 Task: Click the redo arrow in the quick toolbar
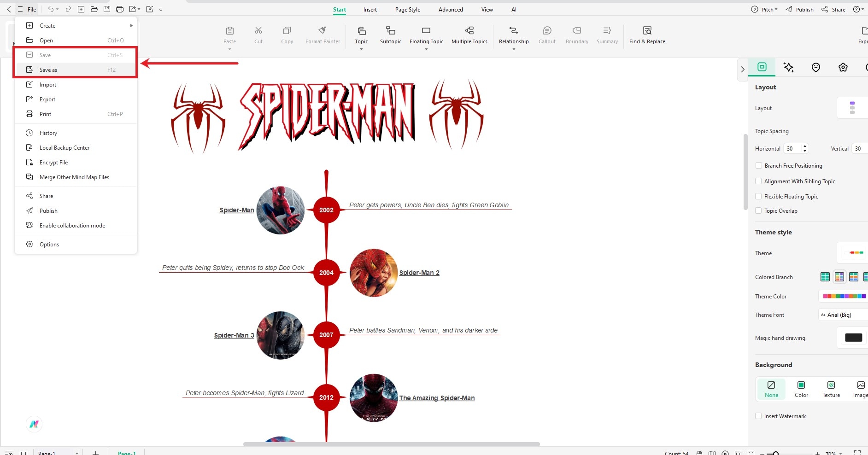(x=68, y=9)
